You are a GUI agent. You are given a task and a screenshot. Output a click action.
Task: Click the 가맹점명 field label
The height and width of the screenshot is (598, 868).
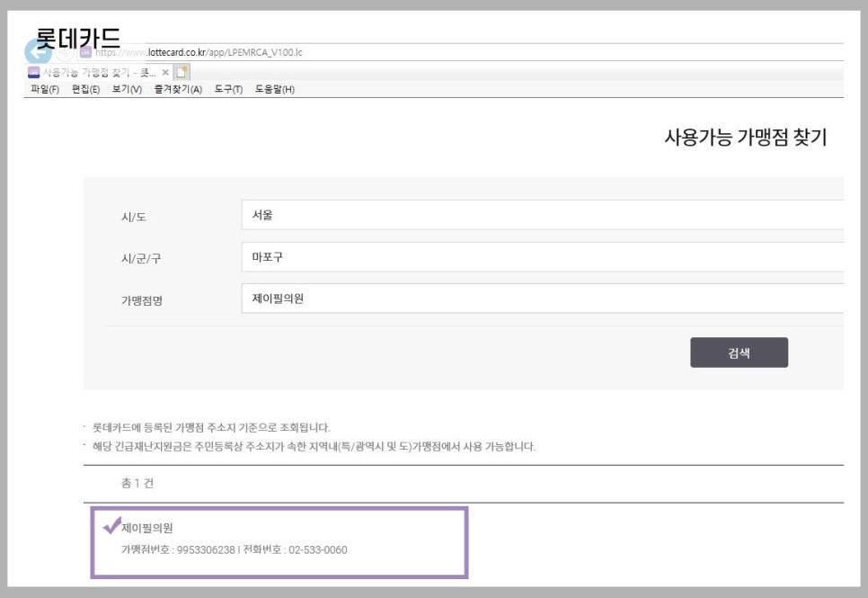click(x=142, y=301)
